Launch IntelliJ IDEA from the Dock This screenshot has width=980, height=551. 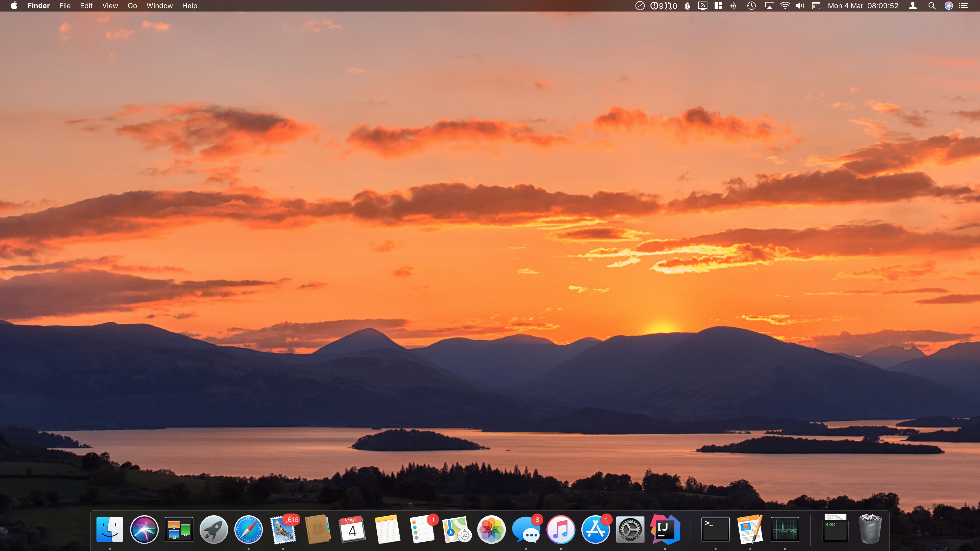point(665,529)
